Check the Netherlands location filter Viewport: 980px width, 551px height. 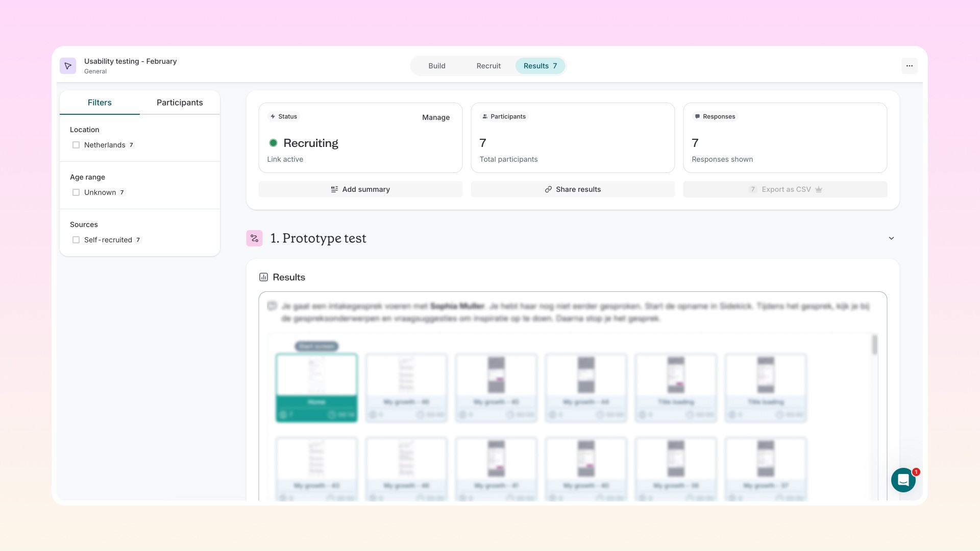coord(76,145)
